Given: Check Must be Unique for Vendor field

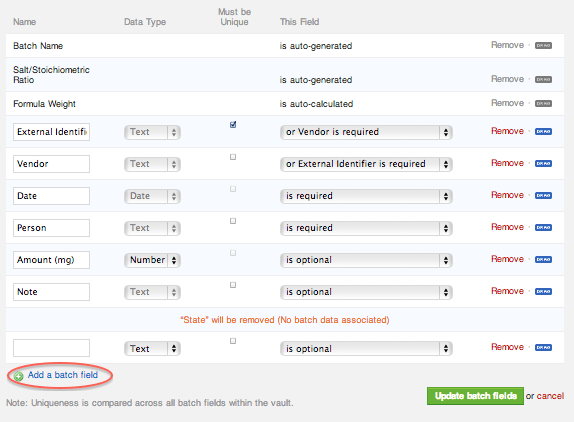Looking at the screenshot, I should click(x=233, y=157).
